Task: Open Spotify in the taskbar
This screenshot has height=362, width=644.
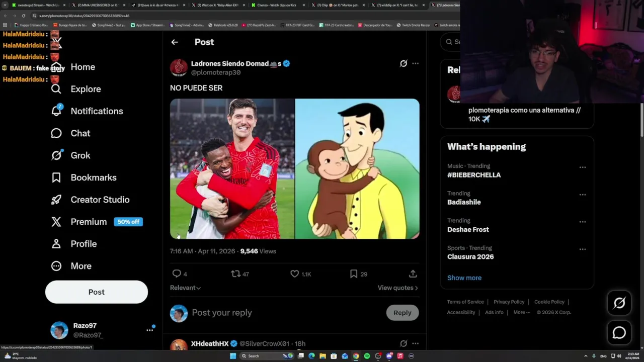Action: [x=367, y=356]
